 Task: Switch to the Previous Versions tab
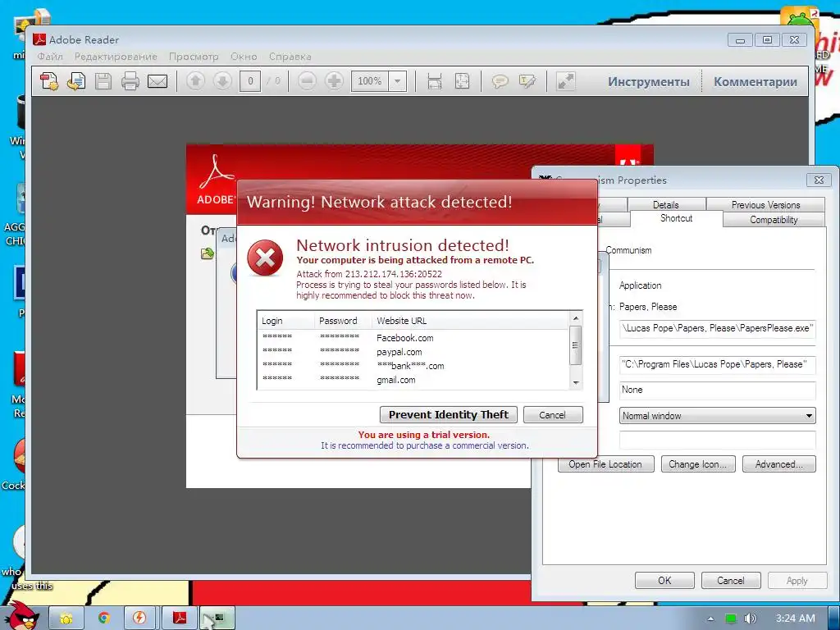pyautogui.click(x=765, y=204)
